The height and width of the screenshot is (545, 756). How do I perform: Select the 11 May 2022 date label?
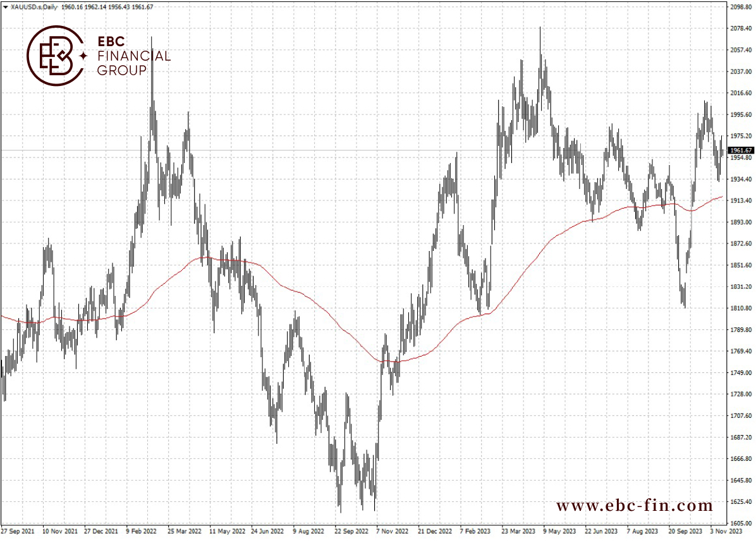click(x=227, y=532)
